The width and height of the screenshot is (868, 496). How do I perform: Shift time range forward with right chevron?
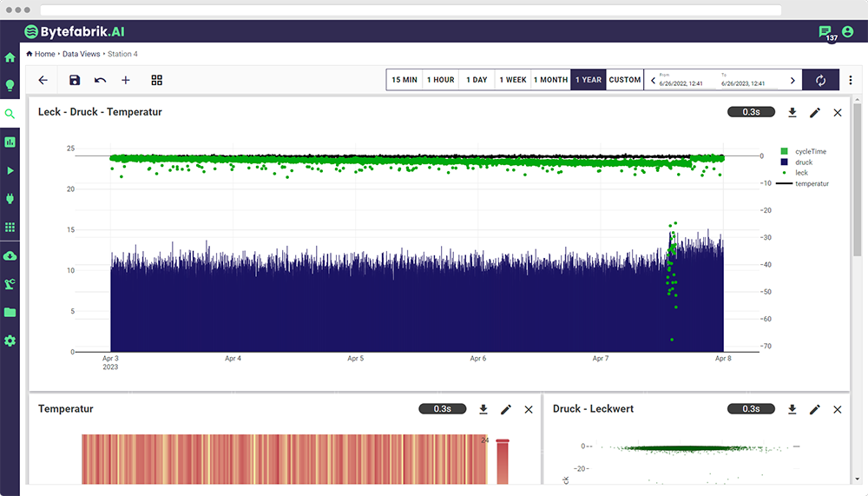792,80
